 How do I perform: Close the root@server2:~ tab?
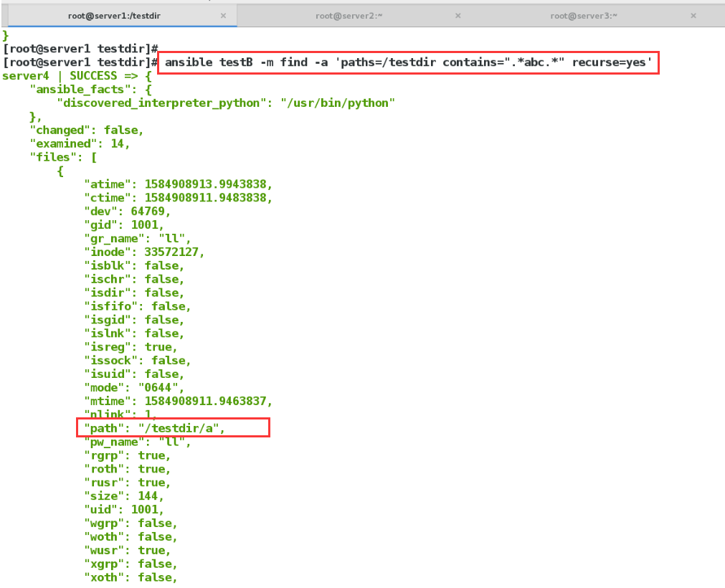(x=458, y=16)
